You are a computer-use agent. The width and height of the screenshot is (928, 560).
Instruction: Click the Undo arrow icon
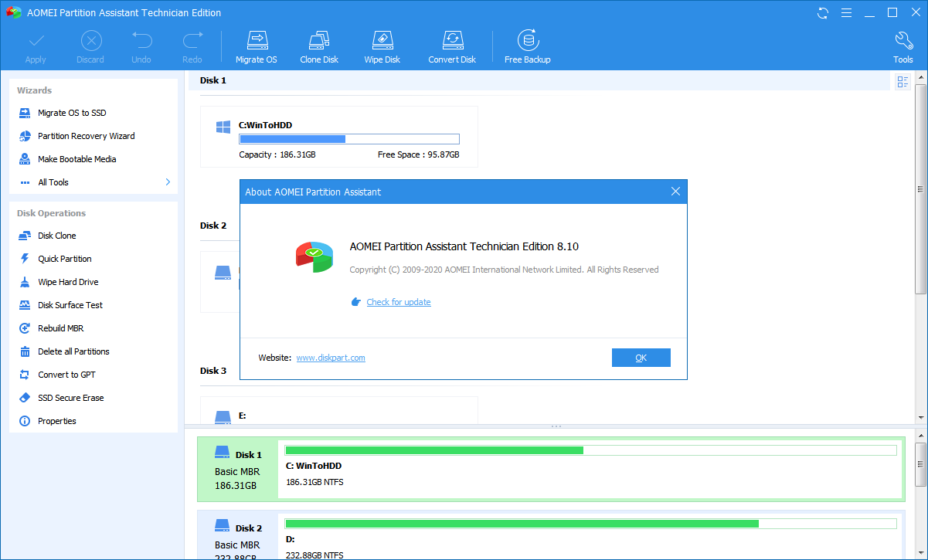coord(141,41)
